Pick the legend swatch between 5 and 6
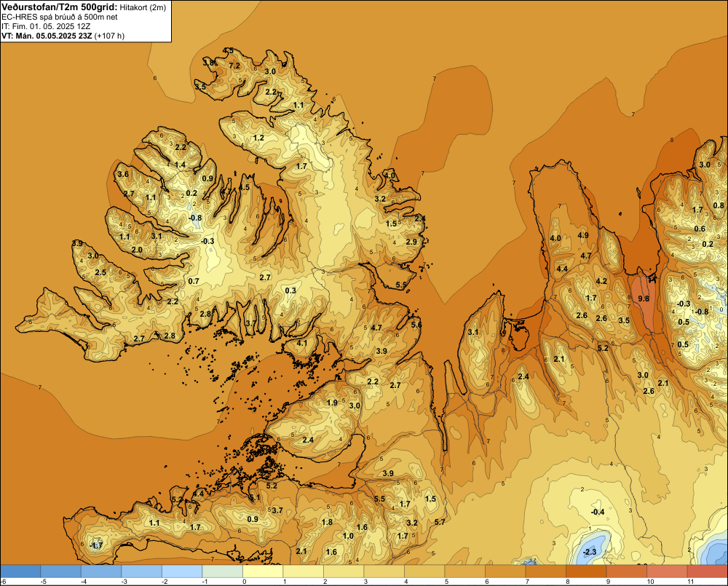Screen dimensions: 728x586 click(x=464, y=571)
